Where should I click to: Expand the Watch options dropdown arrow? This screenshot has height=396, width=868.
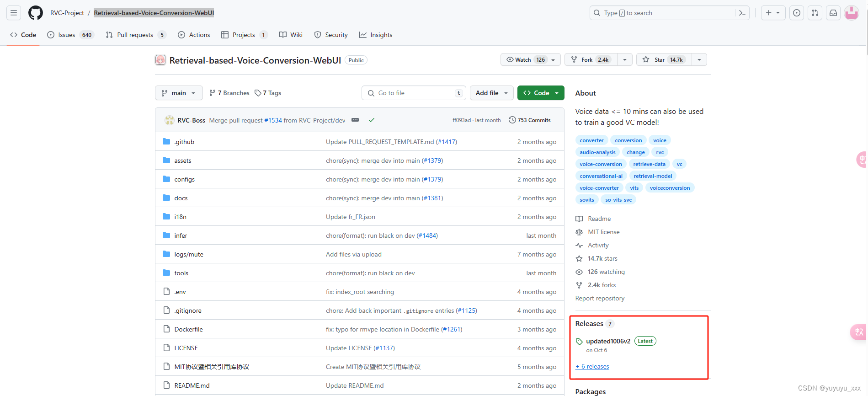[554, 60]
